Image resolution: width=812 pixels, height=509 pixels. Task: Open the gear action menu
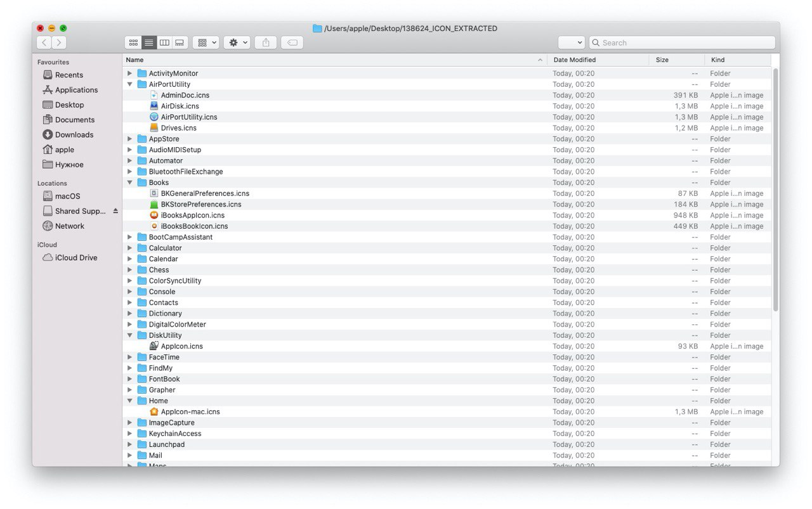point(237,42)
